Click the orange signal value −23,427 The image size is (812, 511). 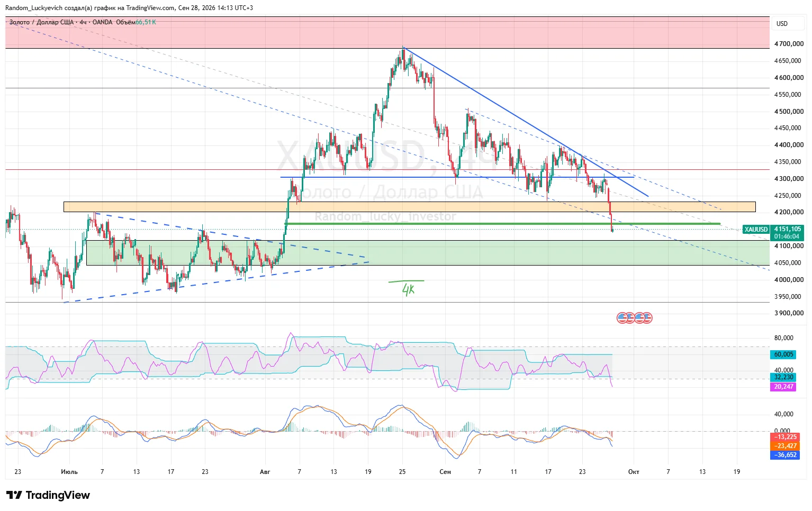(x=786, y=446)
